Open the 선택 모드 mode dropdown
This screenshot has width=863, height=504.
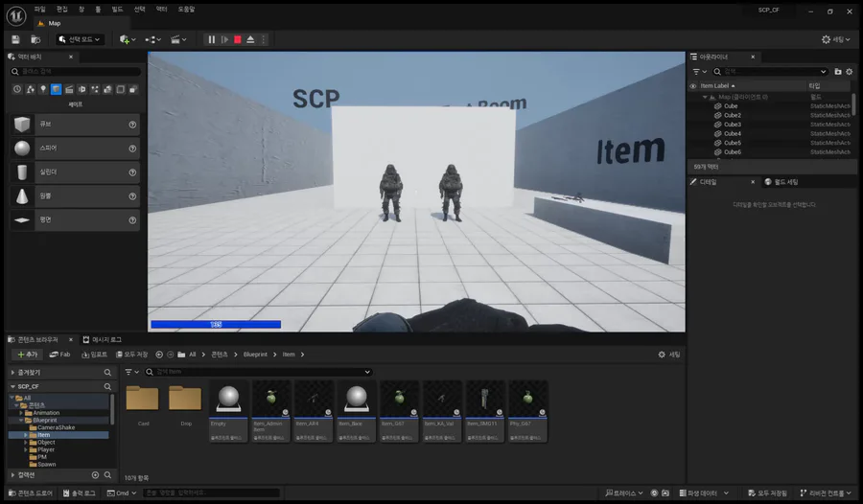80,39
